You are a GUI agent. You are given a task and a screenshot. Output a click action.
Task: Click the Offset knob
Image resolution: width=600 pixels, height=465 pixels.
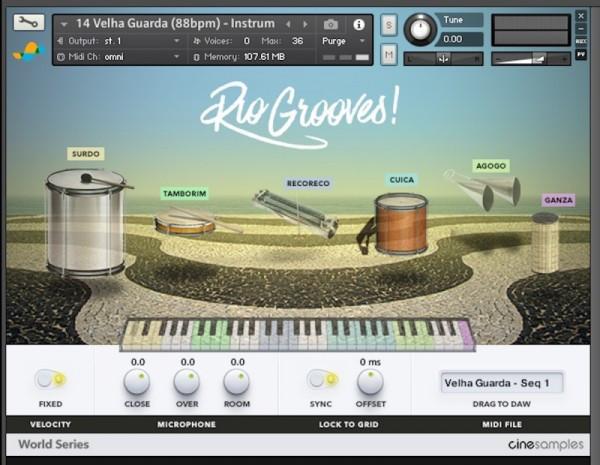point(370,382)
